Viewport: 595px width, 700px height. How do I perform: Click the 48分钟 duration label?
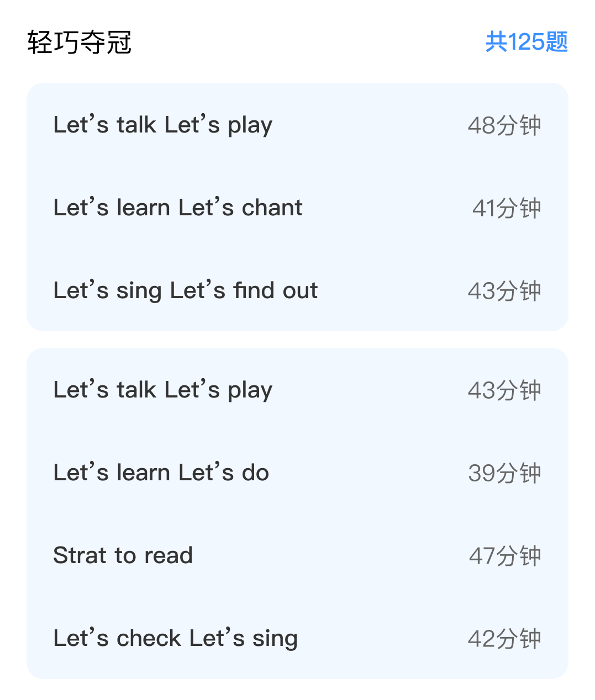504,125
